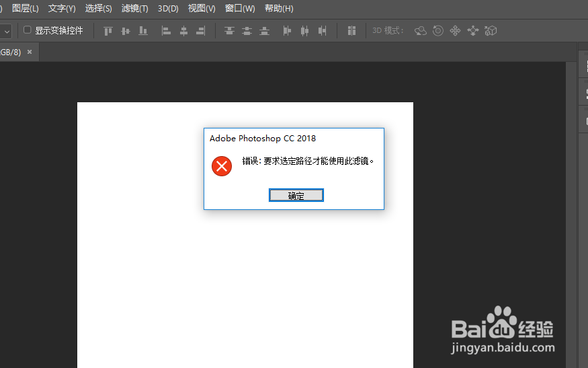This screenshot has height=368, width=588.
Task: Align bottom edges icon
Action: tap(143, 31)
